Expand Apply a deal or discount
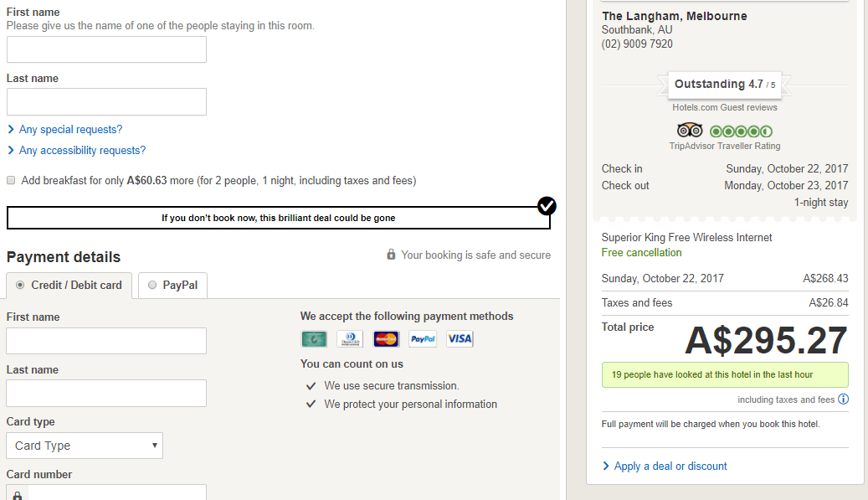868x500 pixels. [670, 466]
